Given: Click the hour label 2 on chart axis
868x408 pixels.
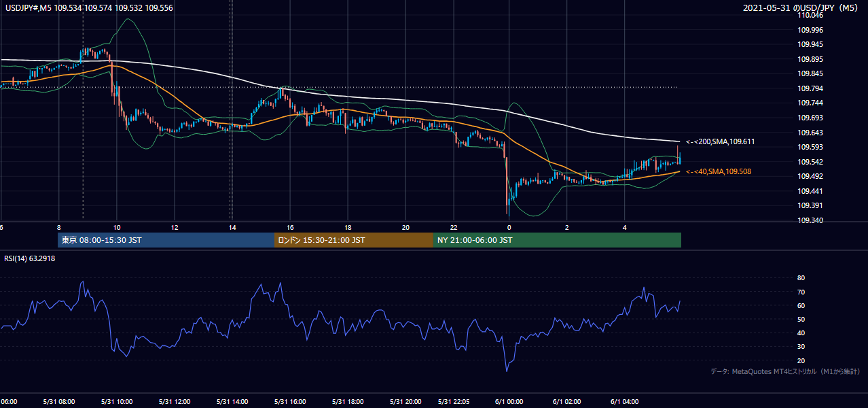Looking at the screenshot, I should [x=566, y=227].
